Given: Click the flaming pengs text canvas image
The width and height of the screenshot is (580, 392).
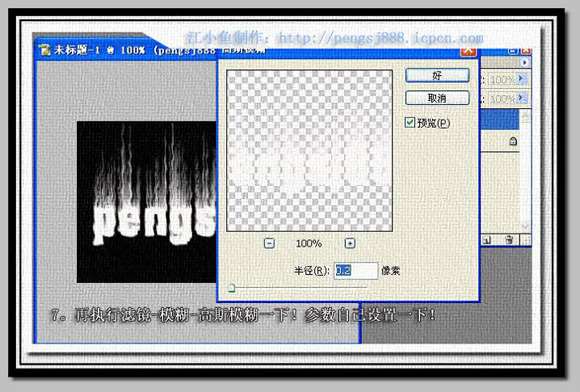Looking at the screenshot, I should (x=146, y=202).
